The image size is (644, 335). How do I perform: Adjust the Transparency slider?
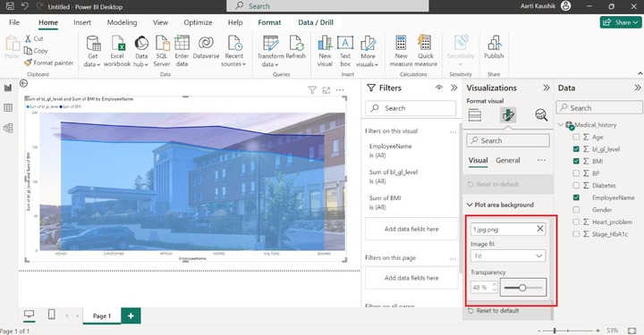(x=523, y=288)
